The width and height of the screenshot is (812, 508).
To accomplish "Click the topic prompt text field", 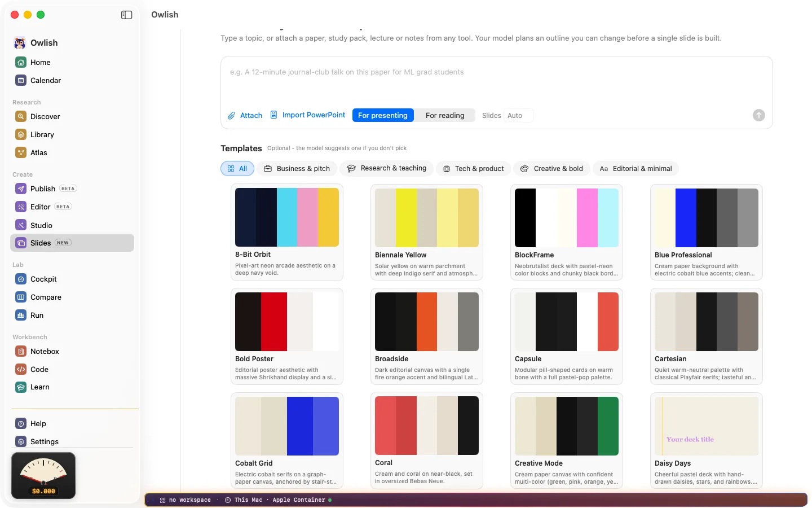I will coord(496,81).
